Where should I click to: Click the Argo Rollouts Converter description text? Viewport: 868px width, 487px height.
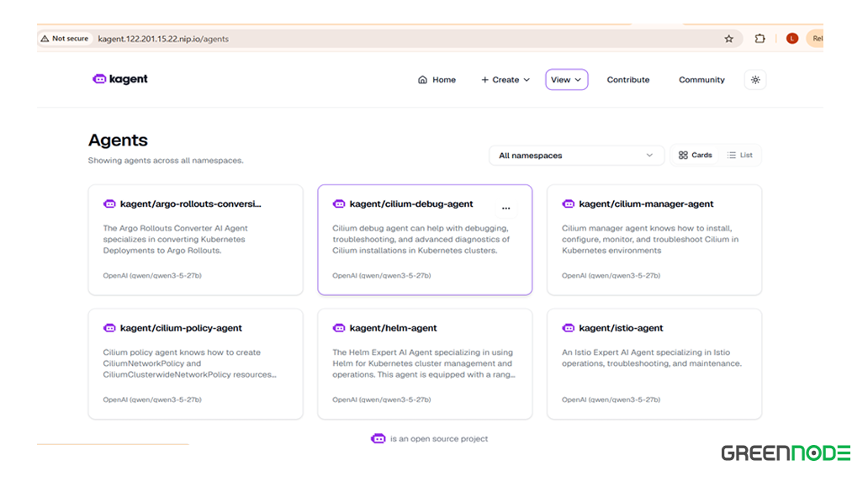pyautogui.click(x=176, y=239)
